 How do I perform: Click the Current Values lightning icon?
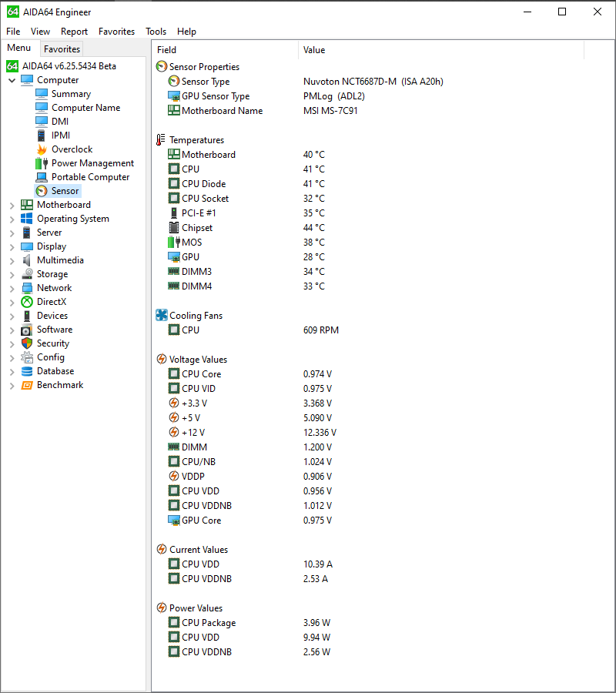pyautogui.click(x=162, y=549)
